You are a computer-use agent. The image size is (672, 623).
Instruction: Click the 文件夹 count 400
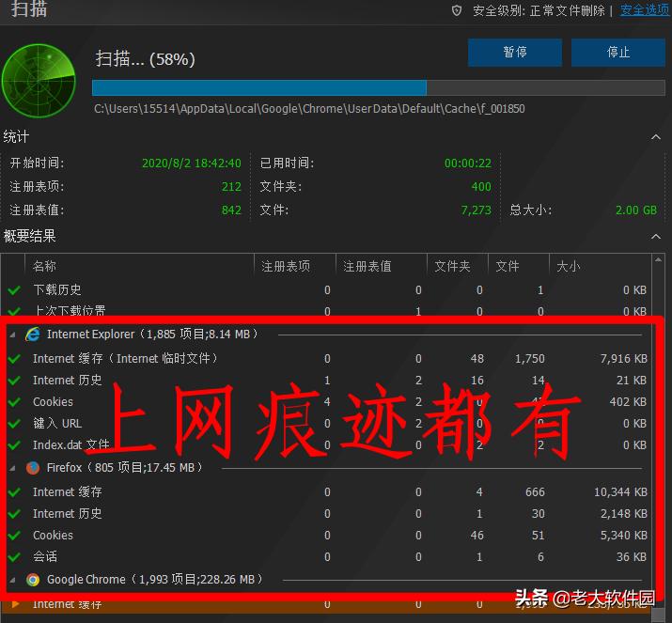click(481, 187)
